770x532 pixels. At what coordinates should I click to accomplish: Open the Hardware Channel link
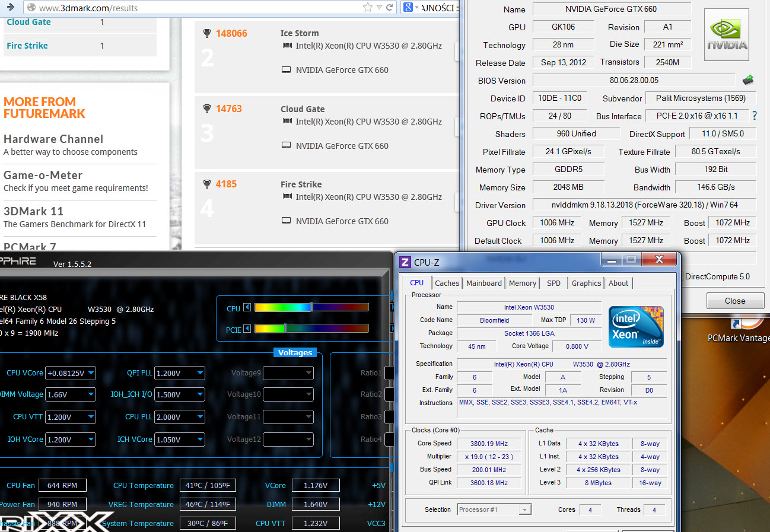click(53, 139)
